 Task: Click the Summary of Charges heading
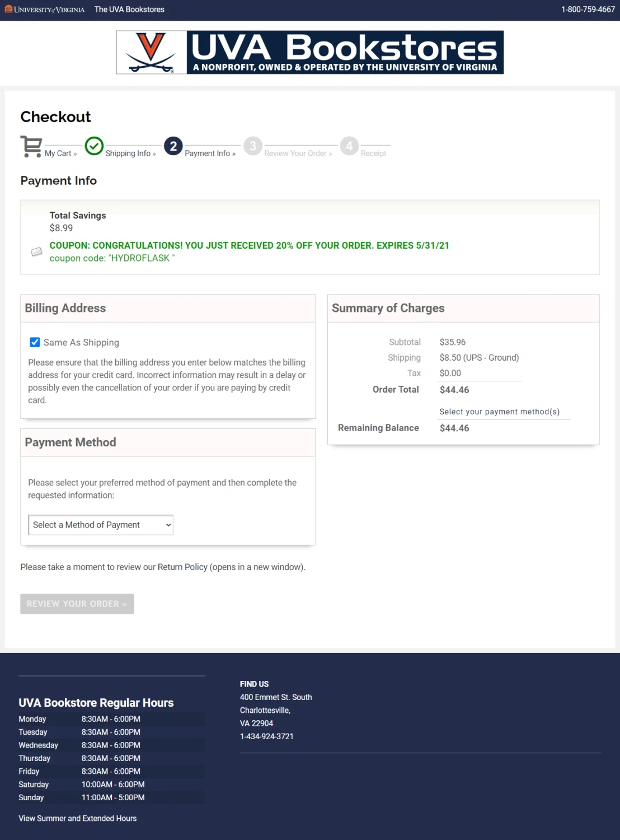[388, 308]
